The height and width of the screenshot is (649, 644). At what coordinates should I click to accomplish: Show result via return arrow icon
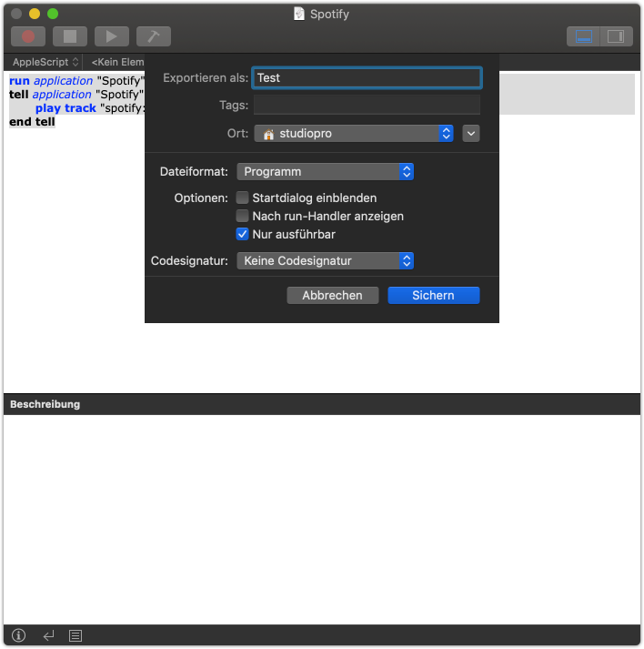48,635
